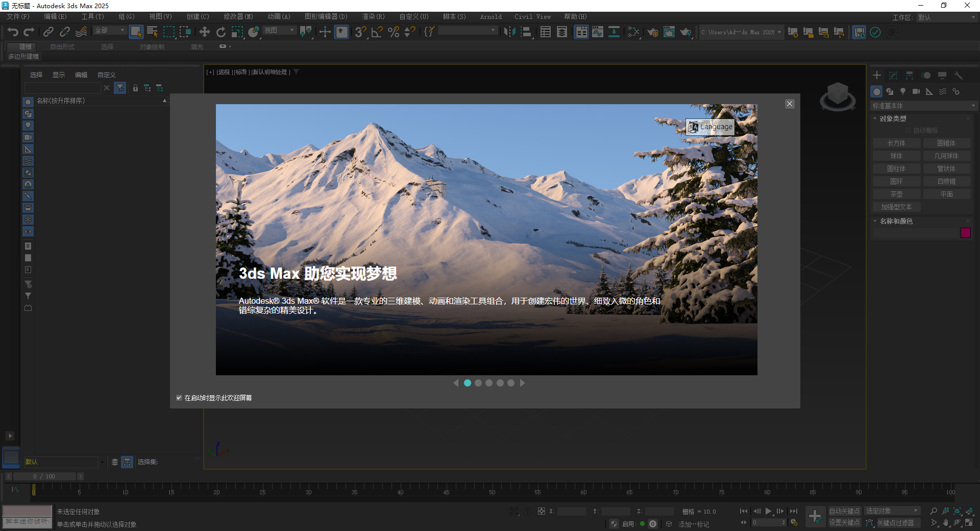
Task: Select the Select and Rotate tool
Action: (x=220, y=32)
